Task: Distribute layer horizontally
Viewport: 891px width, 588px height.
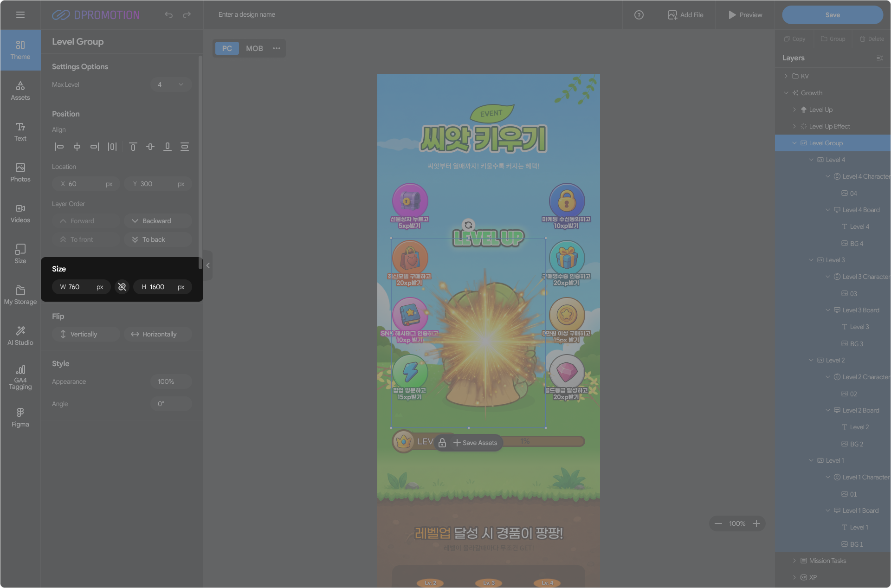Action: 112,147
